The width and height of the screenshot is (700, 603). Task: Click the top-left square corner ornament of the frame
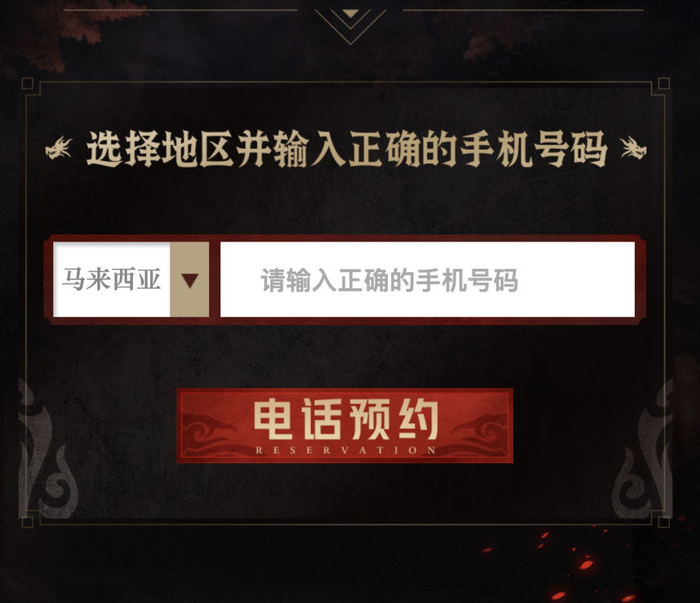point(27,84)
